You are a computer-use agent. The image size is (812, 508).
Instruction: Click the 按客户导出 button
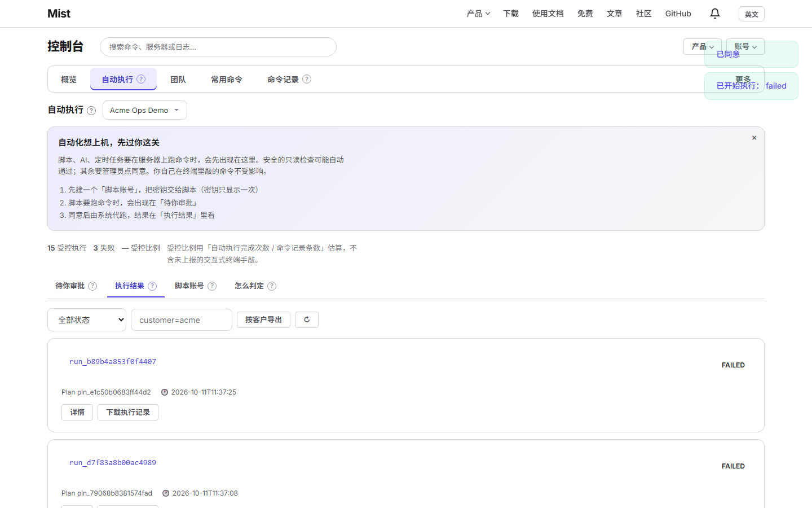click(263, 319)
